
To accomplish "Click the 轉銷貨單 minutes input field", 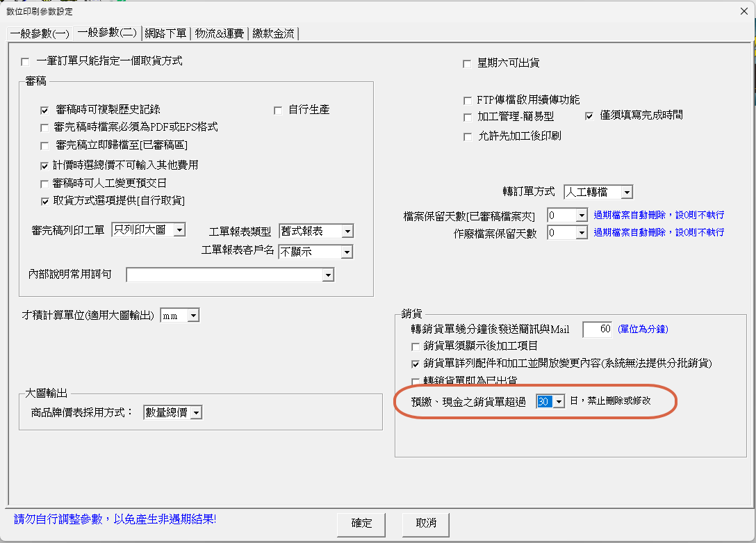I will tap(596, 329).
